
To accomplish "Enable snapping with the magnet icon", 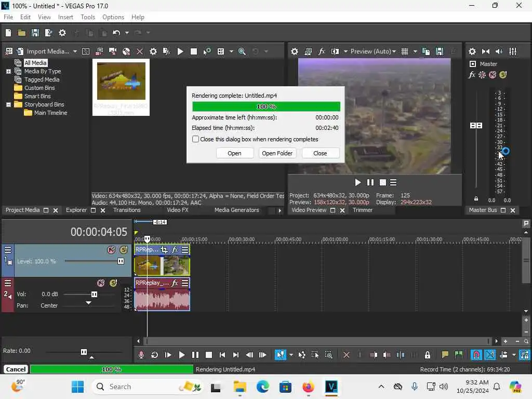I will [476, 355].
